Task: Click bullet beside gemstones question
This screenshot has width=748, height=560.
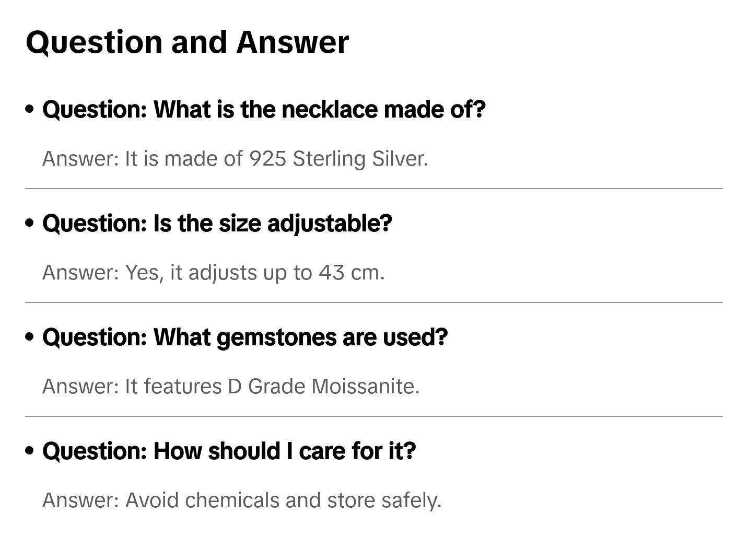Action: tap(30, 337)
